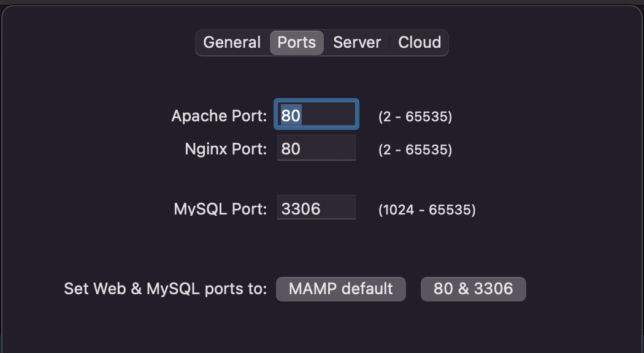Click the Apache port range hint text

pos(415,117)
